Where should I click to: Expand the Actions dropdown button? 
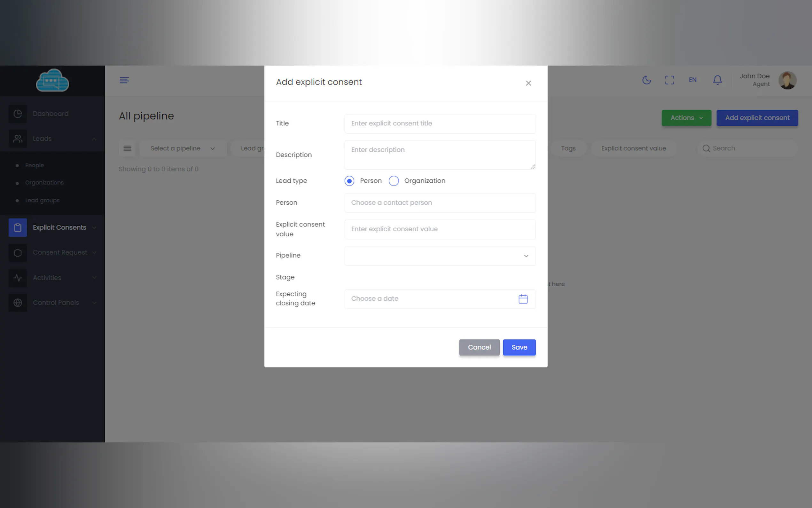pyautogui.click(x=686, y=118)
